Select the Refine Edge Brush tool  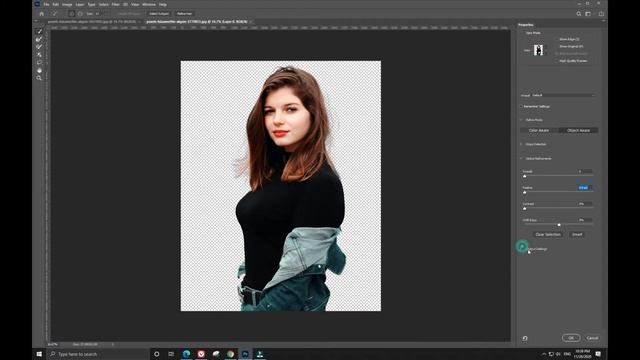coord(39,39)
